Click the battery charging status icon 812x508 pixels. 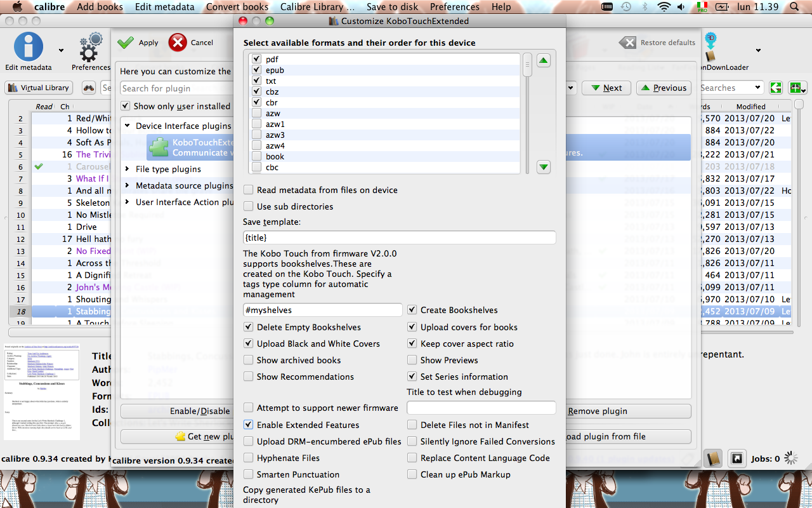(722, 7)
